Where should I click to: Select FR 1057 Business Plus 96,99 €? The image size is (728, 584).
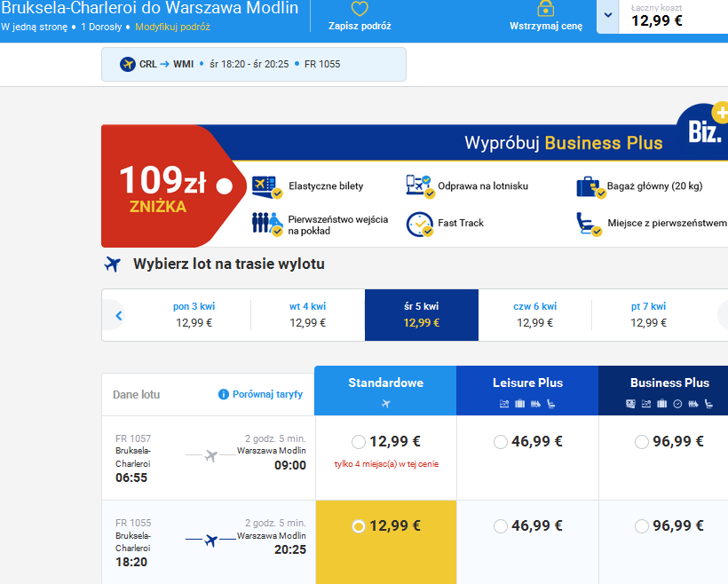(x=641, y=442)
